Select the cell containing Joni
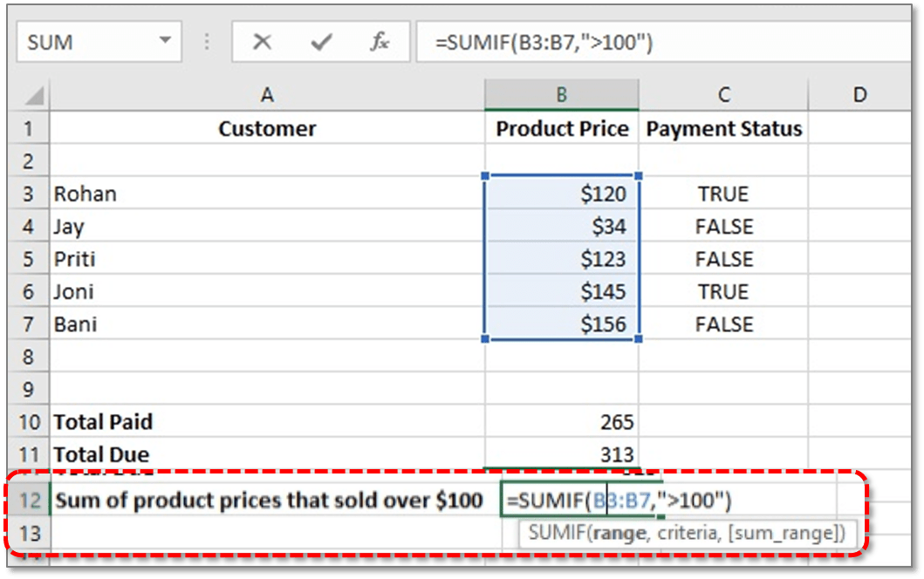 pos(267,291)
